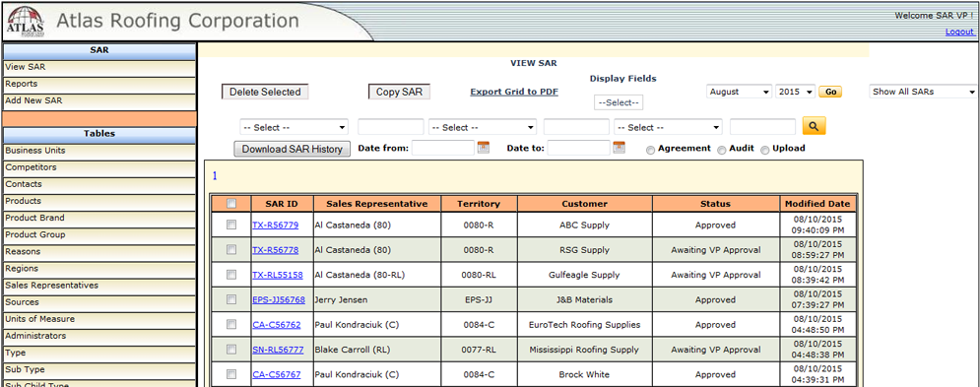Open SAR EPS-JJ56768 link
980x387 pixels.
(x=279, y=299)
